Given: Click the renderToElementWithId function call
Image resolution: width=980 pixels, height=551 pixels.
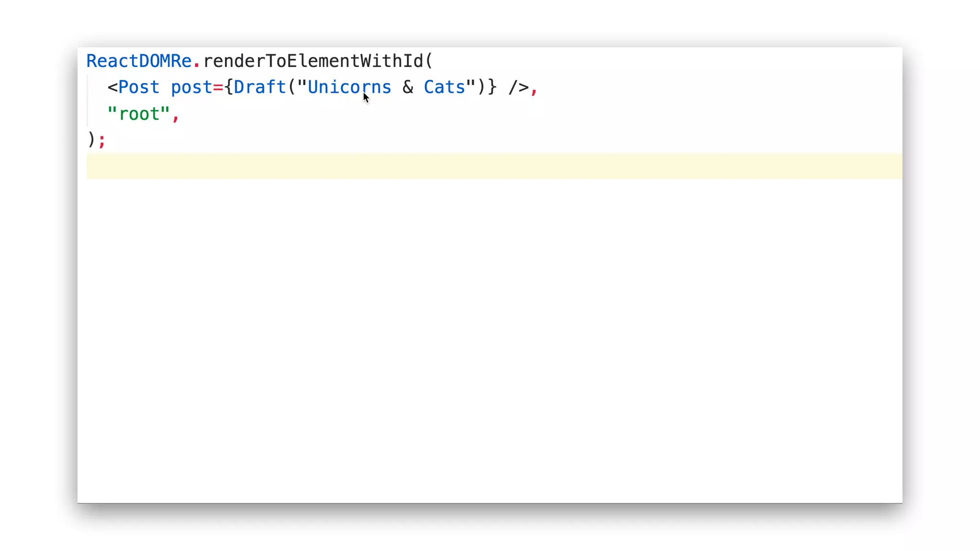Looking at the screenshot, I should point(313,61).
